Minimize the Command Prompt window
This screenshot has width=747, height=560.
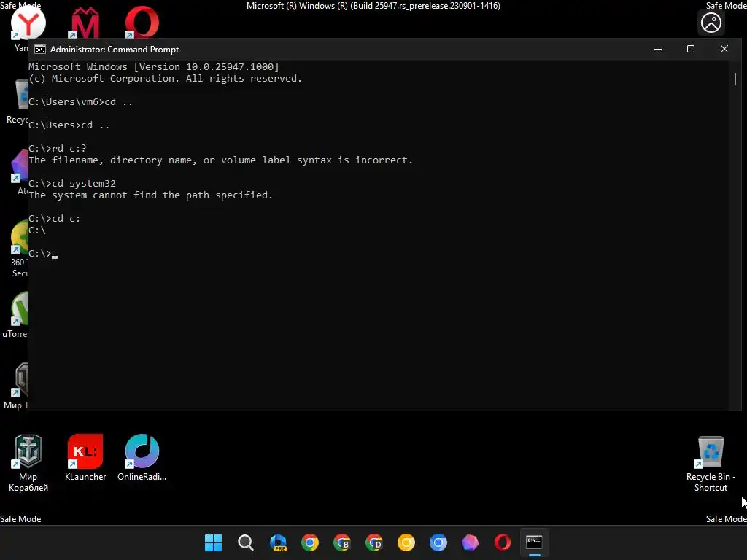pyautogui.click(x=658, y=49)
